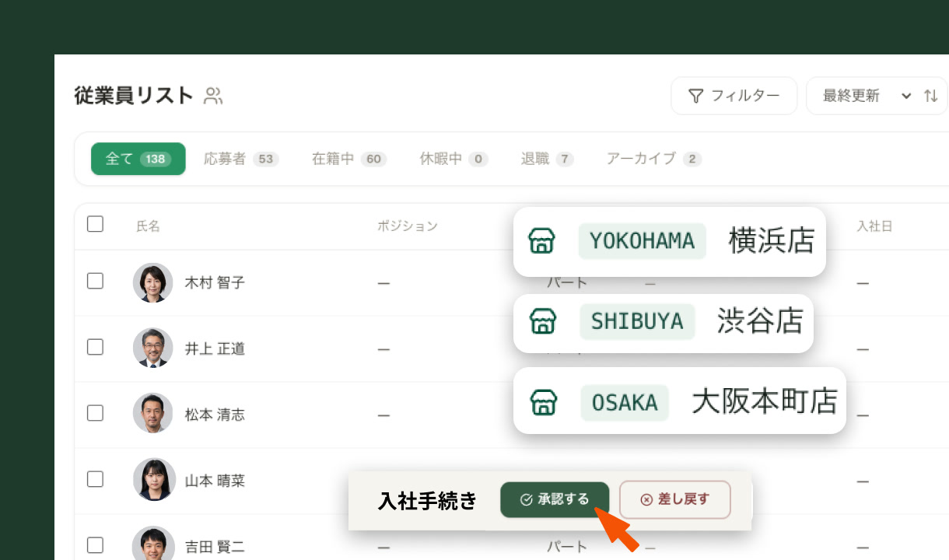Click the 渋谷店 store name
Viewport: 949px width, 560px height.
[760, 321]
